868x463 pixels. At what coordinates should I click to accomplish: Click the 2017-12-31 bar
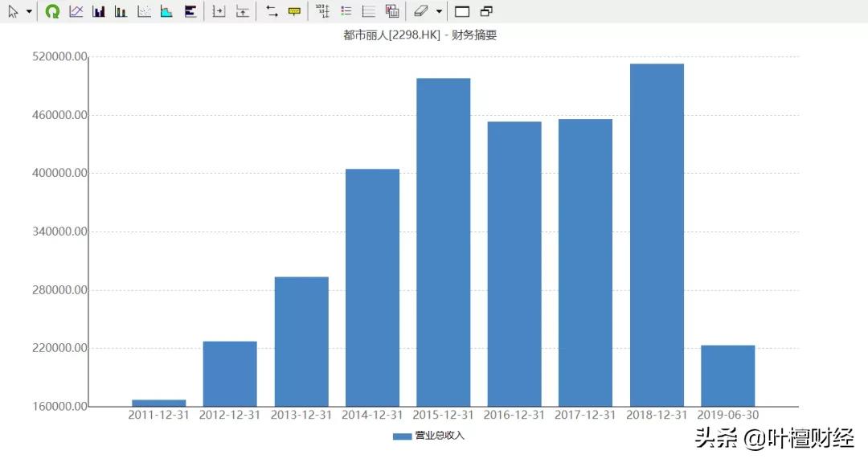(585, 263)
